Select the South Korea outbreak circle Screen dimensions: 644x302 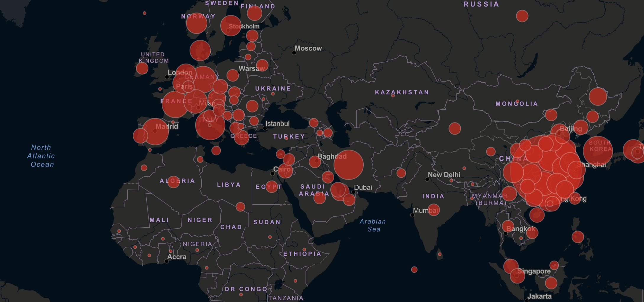click(x=598, y=150)
